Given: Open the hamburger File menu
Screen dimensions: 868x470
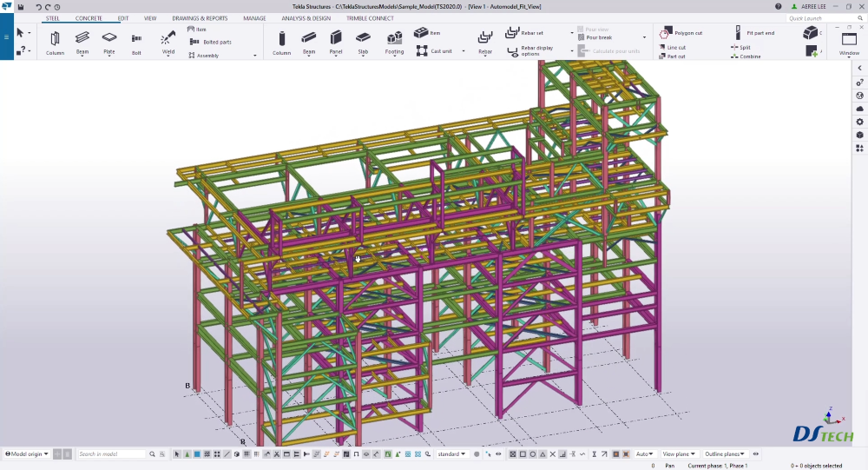Looking at the screenshot, I should (x=7, y=37).
